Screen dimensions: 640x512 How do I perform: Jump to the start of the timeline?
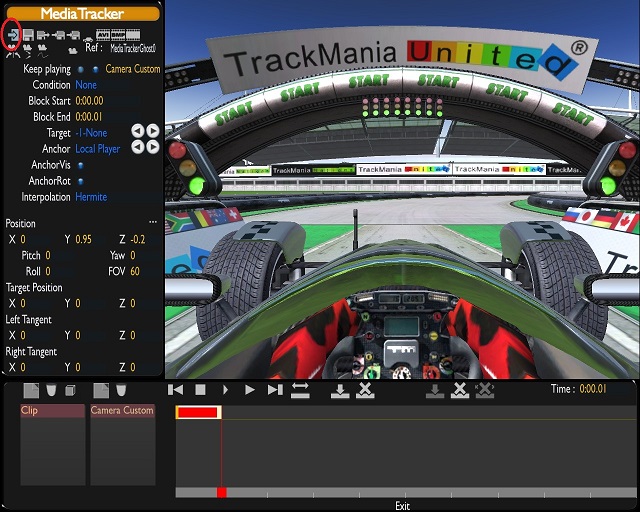[176, 390]
